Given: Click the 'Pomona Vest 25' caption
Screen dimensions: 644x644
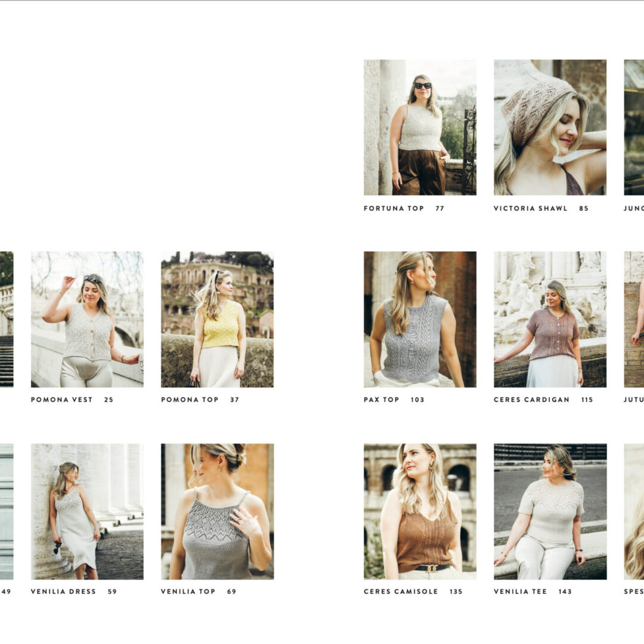Looking at the screenshot, I should (x=72, y=400).
